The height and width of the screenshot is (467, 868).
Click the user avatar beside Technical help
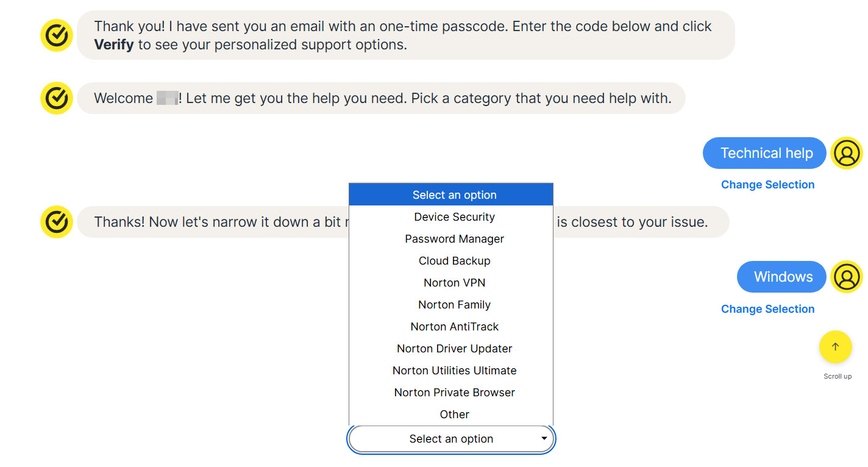point(846,153)
